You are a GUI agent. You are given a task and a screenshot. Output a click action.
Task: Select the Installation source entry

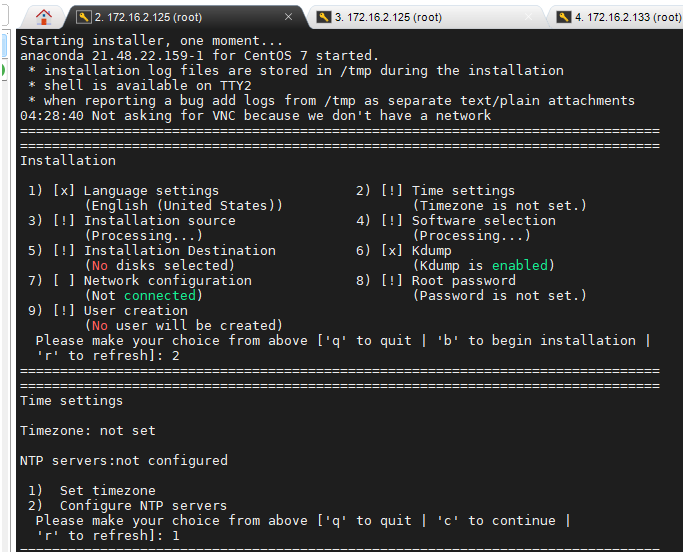(x=160, y=221)
